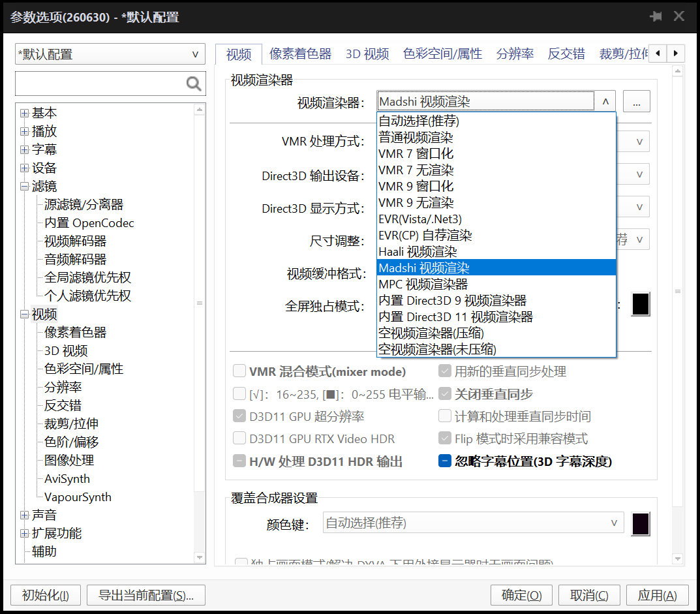Toggle 忽略字幕位置(3D 字幕深度) checkbox
The width and height of the screenshot is (700, 614).
coord(445,461)
